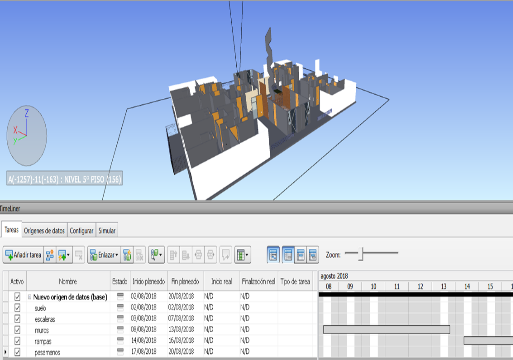Toggle Activo checkbox for rampas task
Image resolution: width=513 pixels, height=360 pixels.
tap(17, 341)
